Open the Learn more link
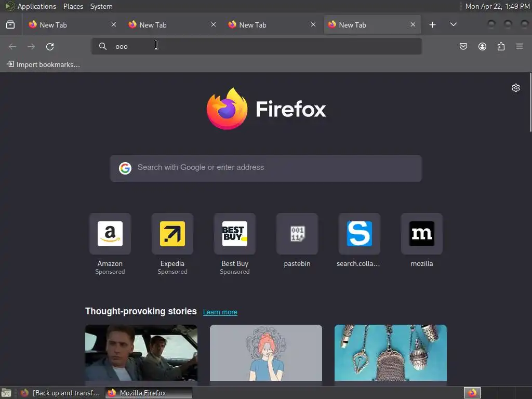532x399 pixels. click(x=220, y=312)
